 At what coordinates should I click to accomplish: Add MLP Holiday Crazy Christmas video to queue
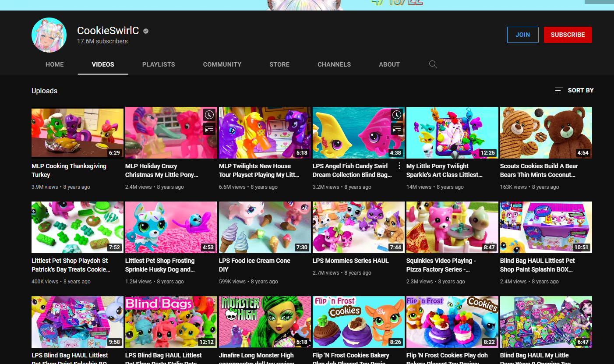(209, 129)
